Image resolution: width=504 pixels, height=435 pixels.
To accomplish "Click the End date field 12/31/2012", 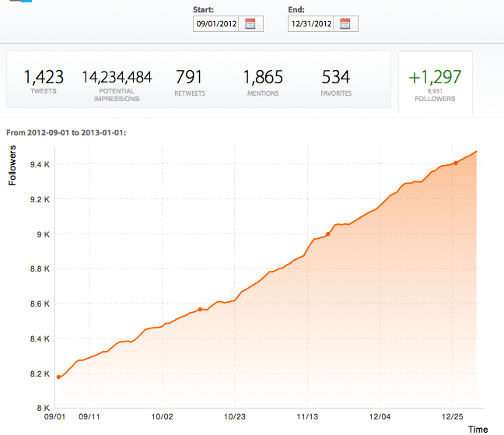I will click(x=312, y=23).
